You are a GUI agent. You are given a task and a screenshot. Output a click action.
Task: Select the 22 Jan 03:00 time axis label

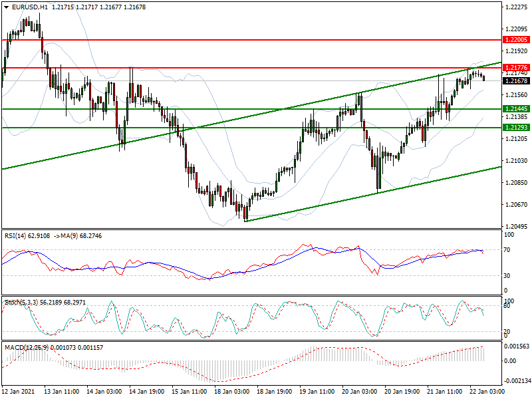pyautogui.click(x=487, y=391)
